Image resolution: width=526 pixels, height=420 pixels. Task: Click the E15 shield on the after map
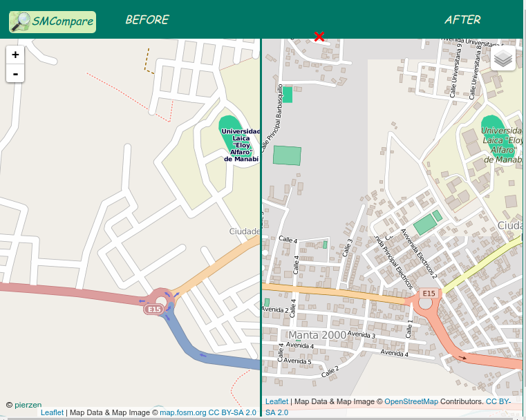tap(429, 294)
